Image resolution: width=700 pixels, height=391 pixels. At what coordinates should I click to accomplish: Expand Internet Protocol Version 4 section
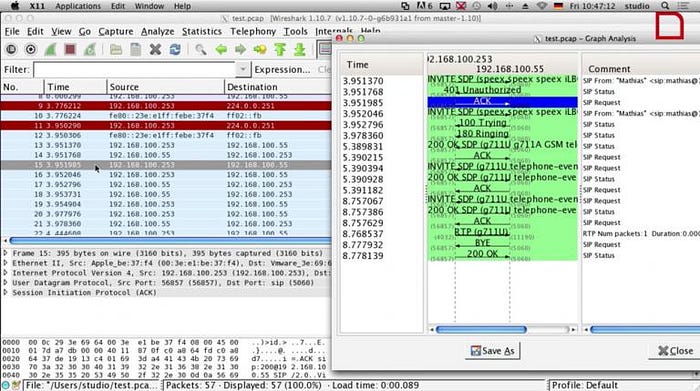pos(5,273)
